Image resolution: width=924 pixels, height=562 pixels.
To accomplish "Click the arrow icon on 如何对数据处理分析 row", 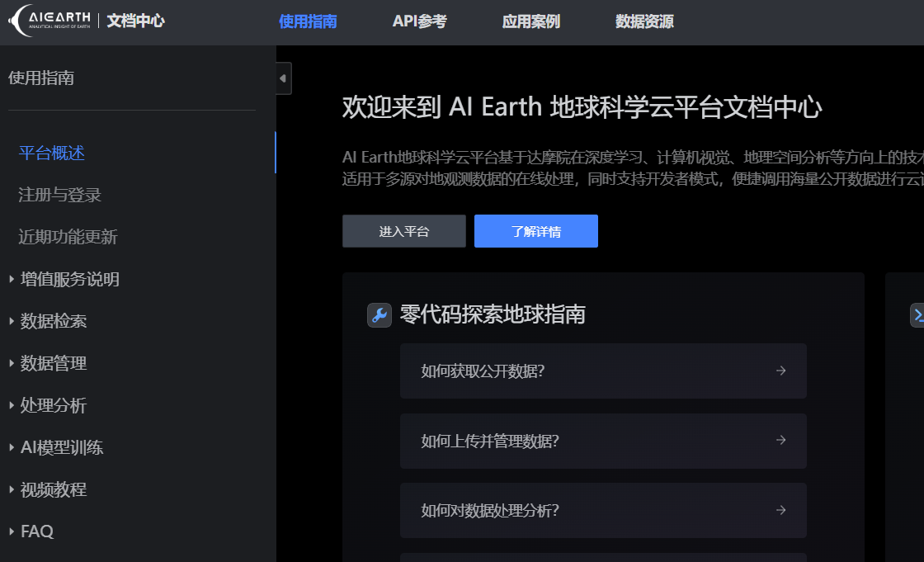I will coord(780,510).
